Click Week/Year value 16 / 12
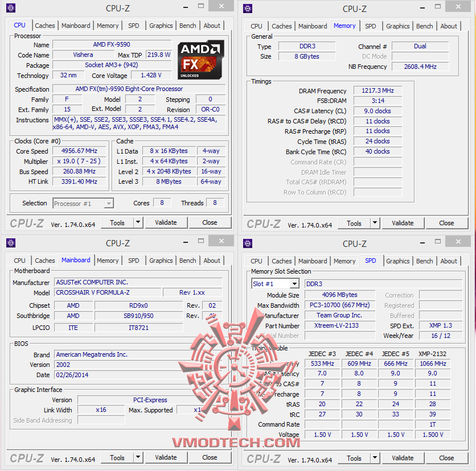 [x=441, y=336]
